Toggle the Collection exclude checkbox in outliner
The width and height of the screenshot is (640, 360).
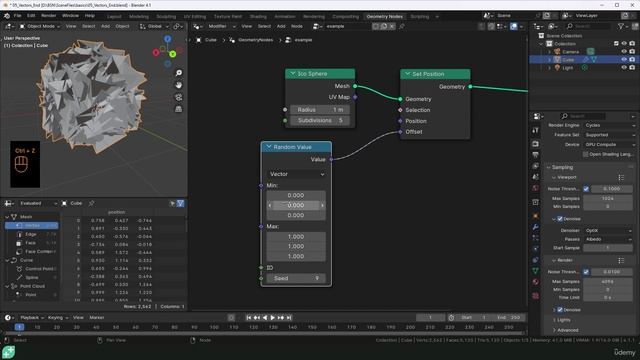point(616,44)
